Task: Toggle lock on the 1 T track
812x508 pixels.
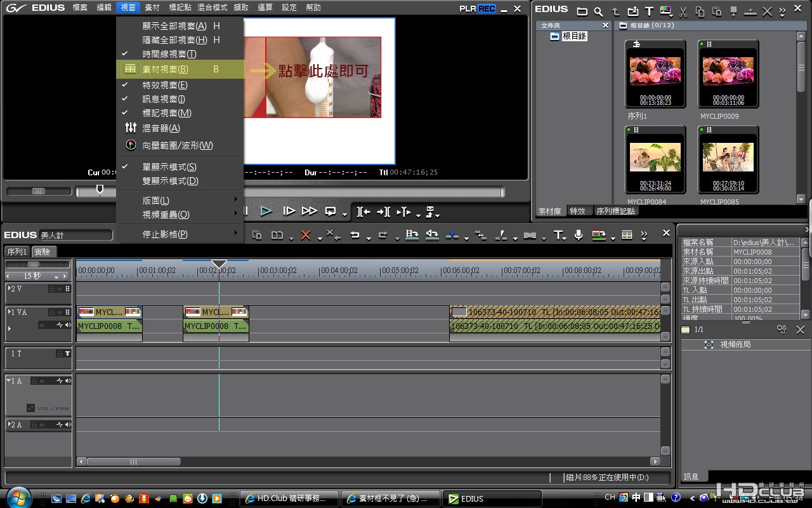Action: (x=59, y=354)
